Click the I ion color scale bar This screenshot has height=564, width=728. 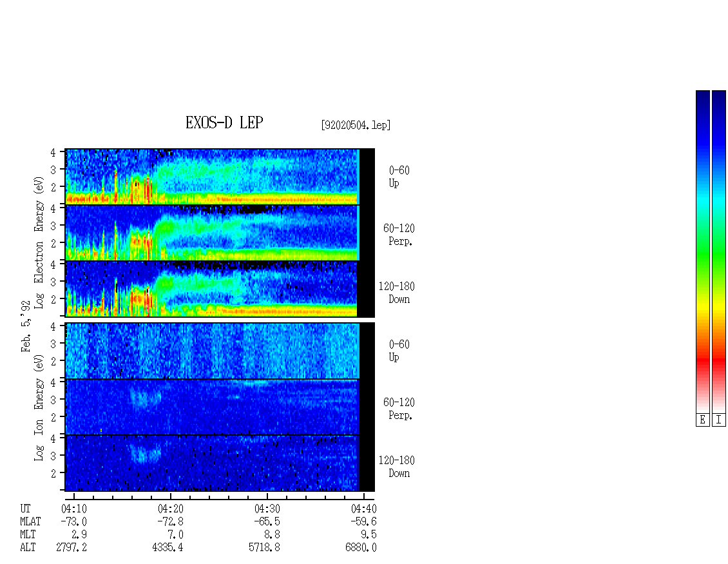click(719, 251)
